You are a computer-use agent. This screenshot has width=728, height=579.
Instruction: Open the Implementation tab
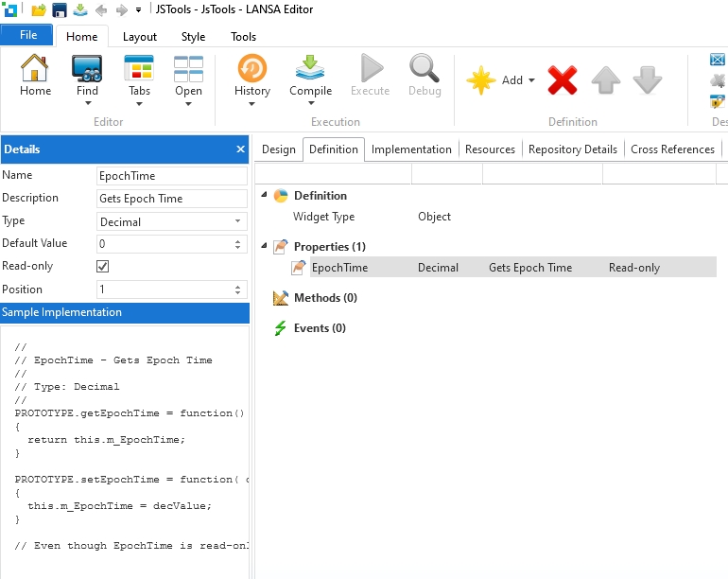(411, 149)
